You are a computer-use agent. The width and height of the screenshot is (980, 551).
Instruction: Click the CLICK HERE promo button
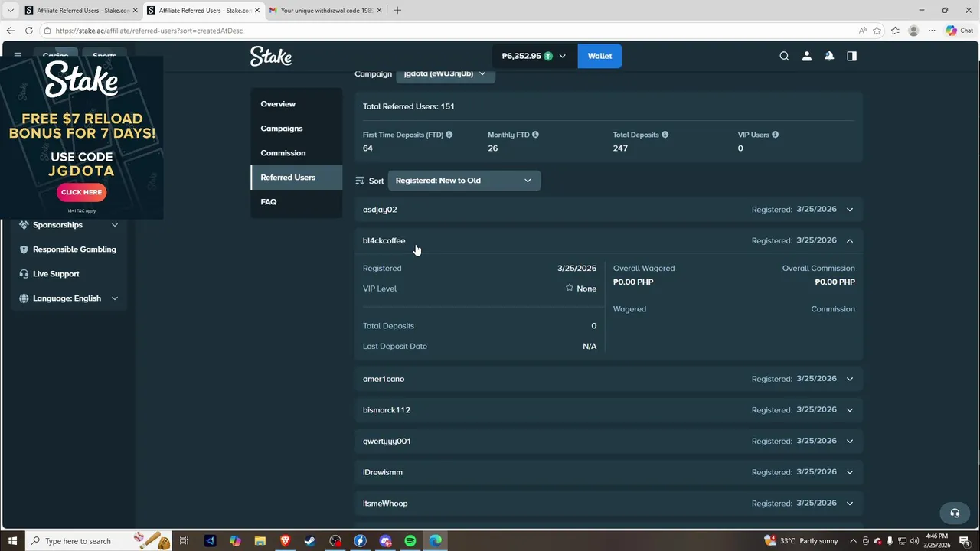click(81, 192)
